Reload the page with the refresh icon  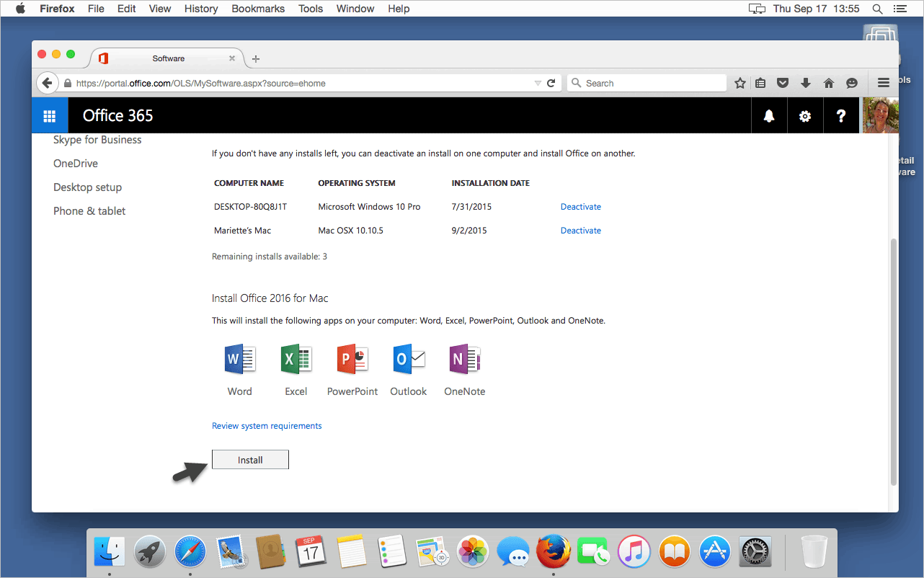click(551, 83)
